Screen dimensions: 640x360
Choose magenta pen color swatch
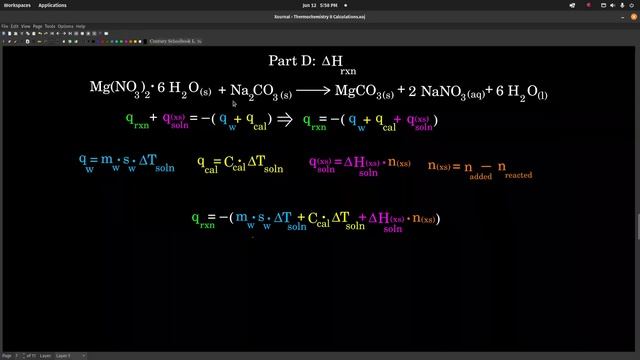(x=126, y=41)
